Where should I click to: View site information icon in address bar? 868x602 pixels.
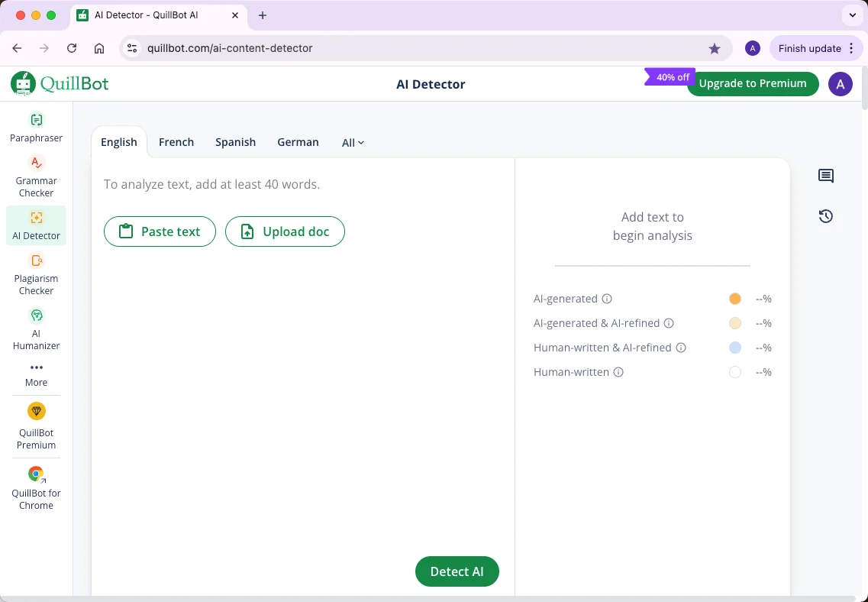point(132,48)
